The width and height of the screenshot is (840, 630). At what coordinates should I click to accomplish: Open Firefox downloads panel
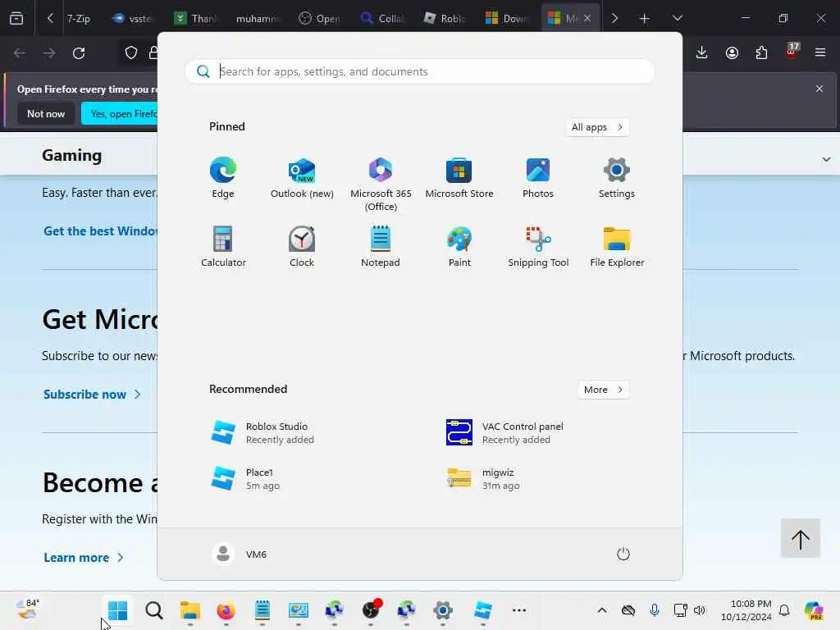702,52
